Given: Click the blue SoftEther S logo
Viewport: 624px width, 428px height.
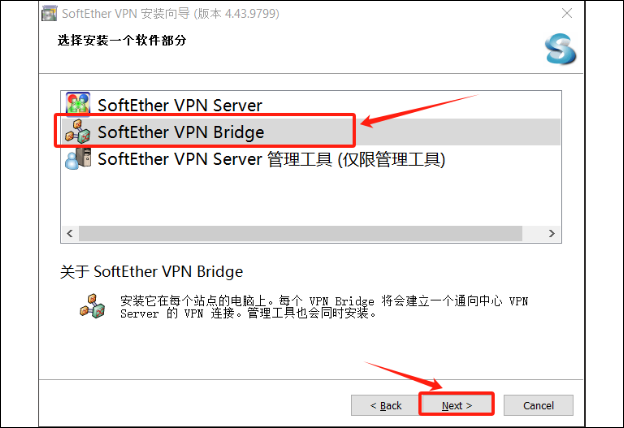Looking at the screenshot, I should click(x=560, y=49).
